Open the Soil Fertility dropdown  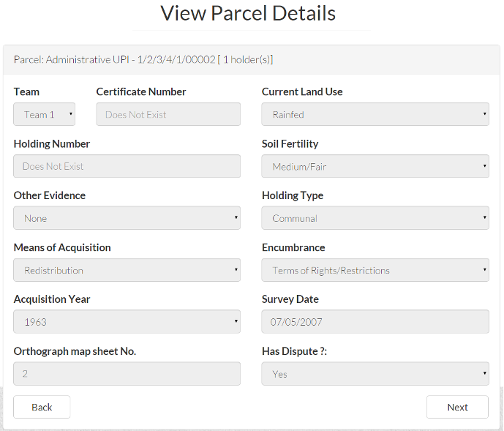coord(375,166)
